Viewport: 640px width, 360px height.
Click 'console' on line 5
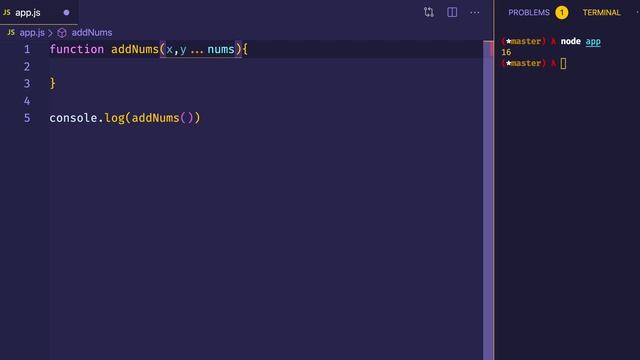coord(73,118)
